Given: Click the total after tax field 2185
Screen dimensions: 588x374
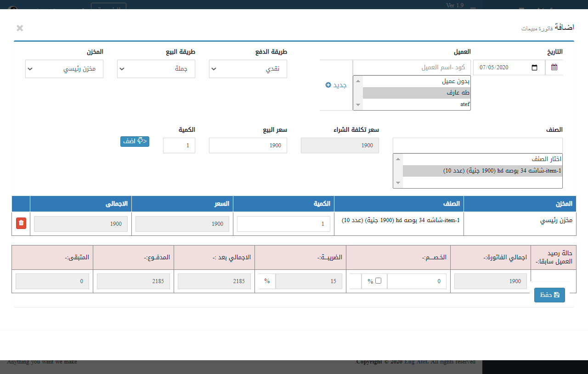Looking at the screenshot, I should point(215,281).
